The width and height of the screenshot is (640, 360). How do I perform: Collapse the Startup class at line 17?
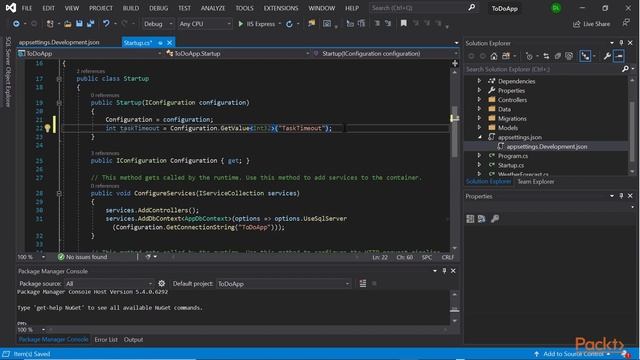point(59,79)
